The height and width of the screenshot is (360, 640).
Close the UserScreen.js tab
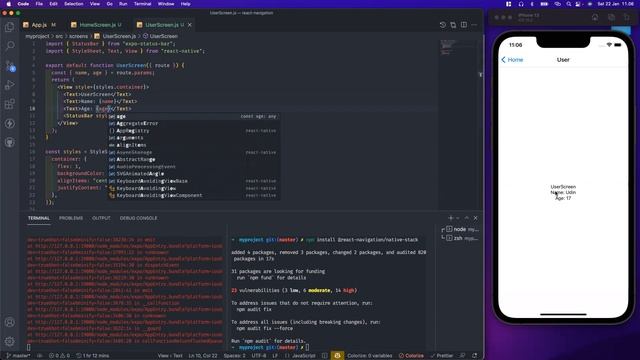pos(190,25)
